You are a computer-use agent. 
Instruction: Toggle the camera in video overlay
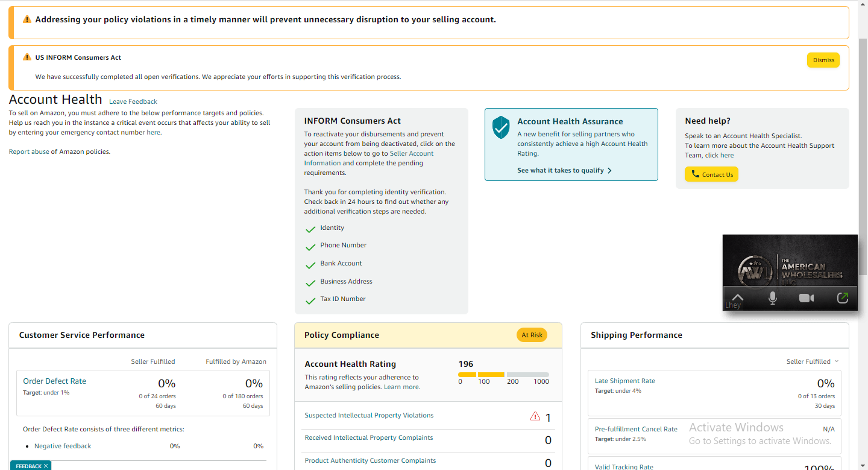(x=807, y=298)
